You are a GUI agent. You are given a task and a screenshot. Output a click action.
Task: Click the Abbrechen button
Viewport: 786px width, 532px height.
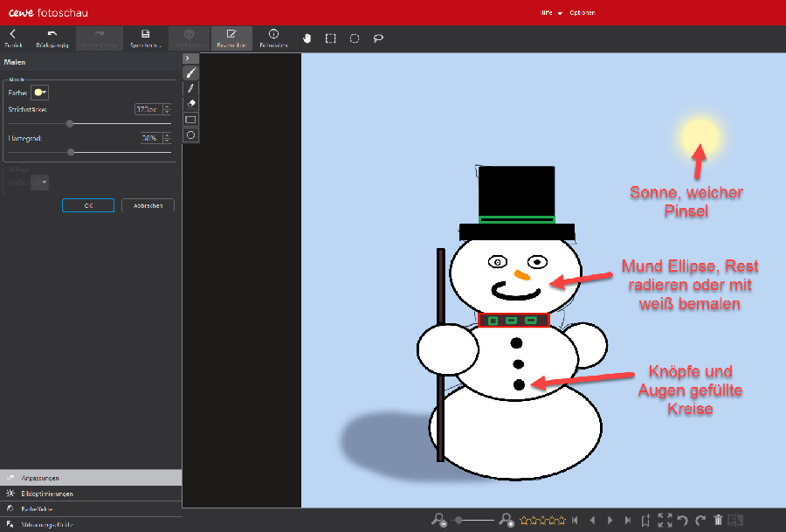tap(148, 205)
